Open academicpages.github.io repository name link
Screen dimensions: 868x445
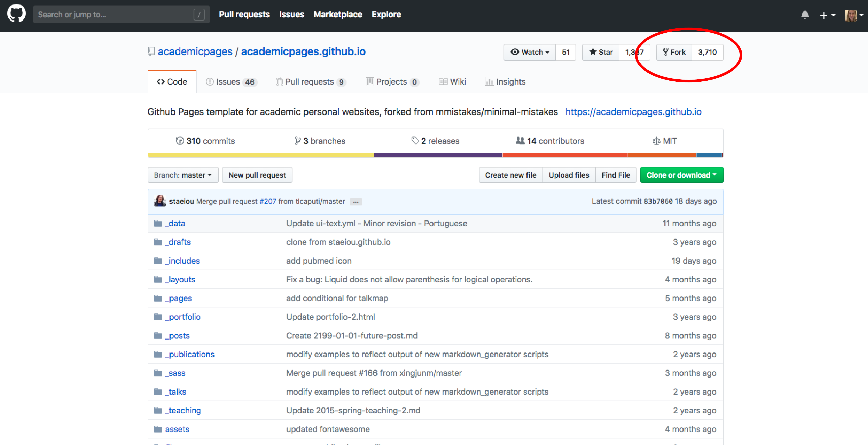[x=303, y=52]
